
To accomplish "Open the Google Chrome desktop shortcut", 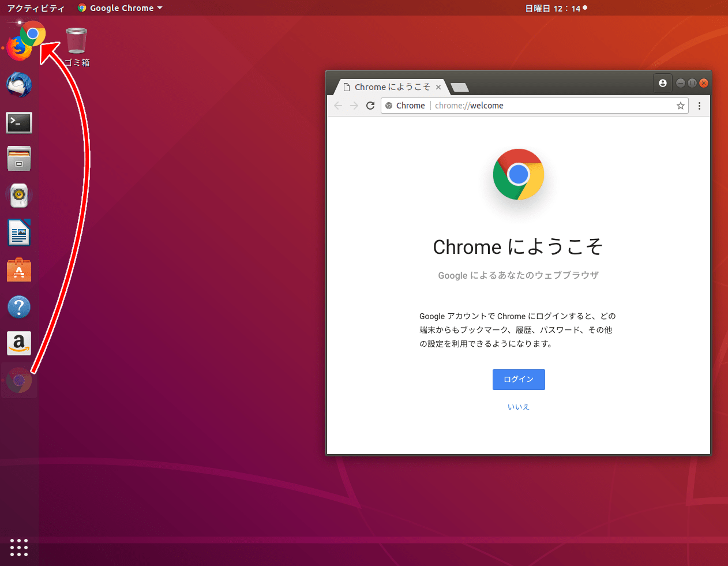I will click(33, 33).
